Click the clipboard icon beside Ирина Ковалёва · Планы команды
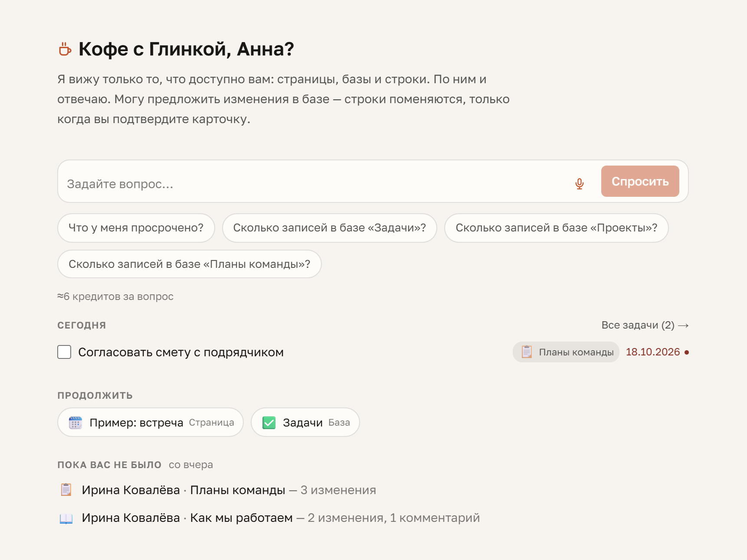 (x=66, y=490)
